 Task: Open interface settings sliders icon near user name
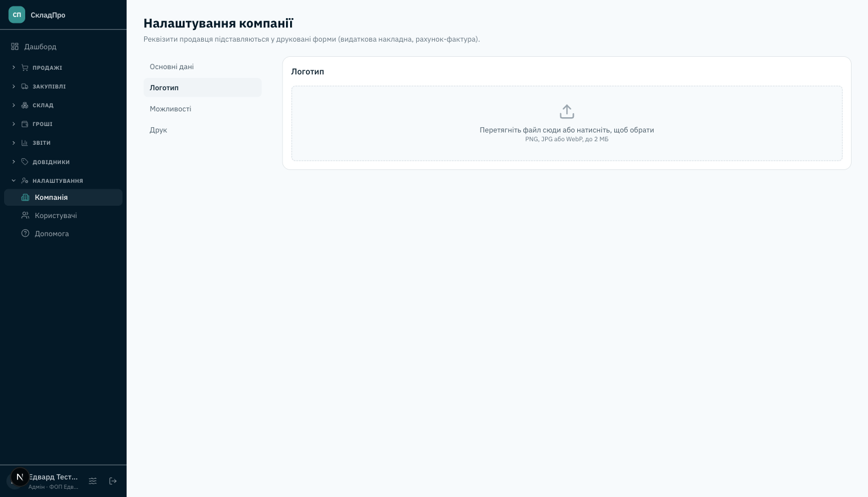coord(93,481)
